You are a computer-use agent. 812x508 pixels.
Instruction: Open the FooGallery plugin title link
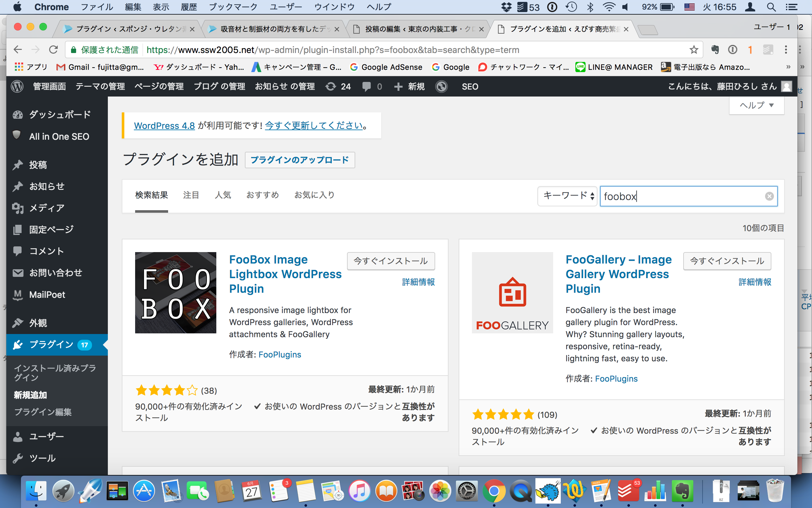619,274
